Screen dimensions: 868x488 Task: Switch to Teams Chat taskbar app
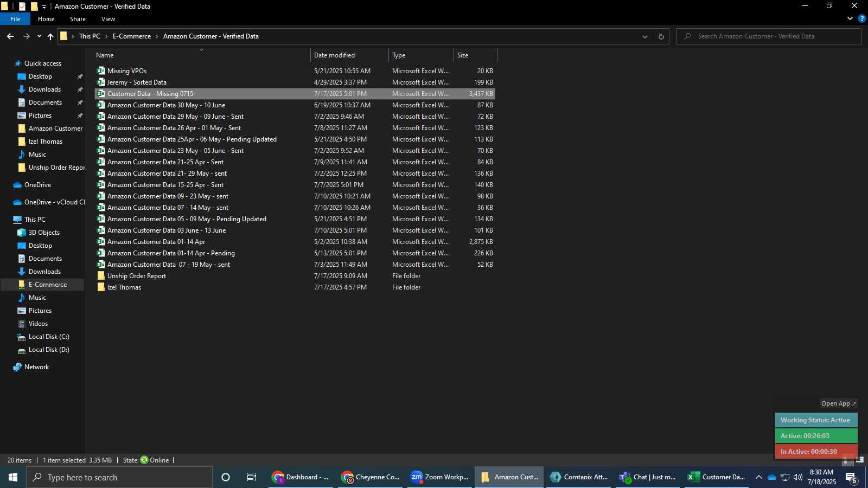pyautogui.click(x=648, y=477)
